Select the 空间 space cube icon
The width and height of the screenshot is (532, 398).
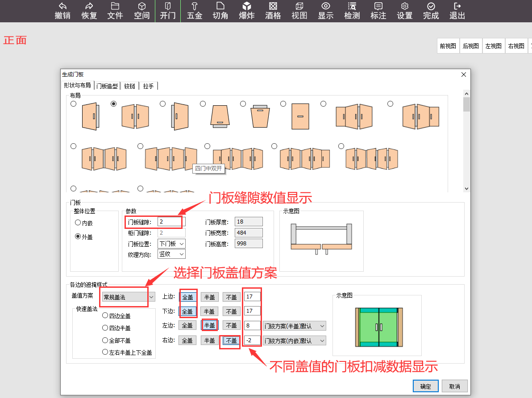[142, 11]
